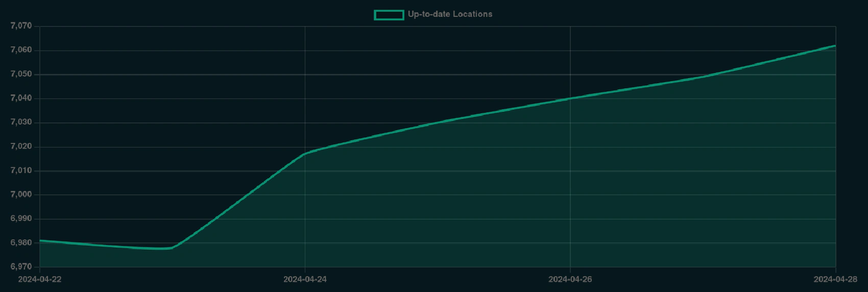Viewport: 868px width, 292px height.
Task: Select the 2024-04-28 x-axis date label
Action: click(835, 279)
